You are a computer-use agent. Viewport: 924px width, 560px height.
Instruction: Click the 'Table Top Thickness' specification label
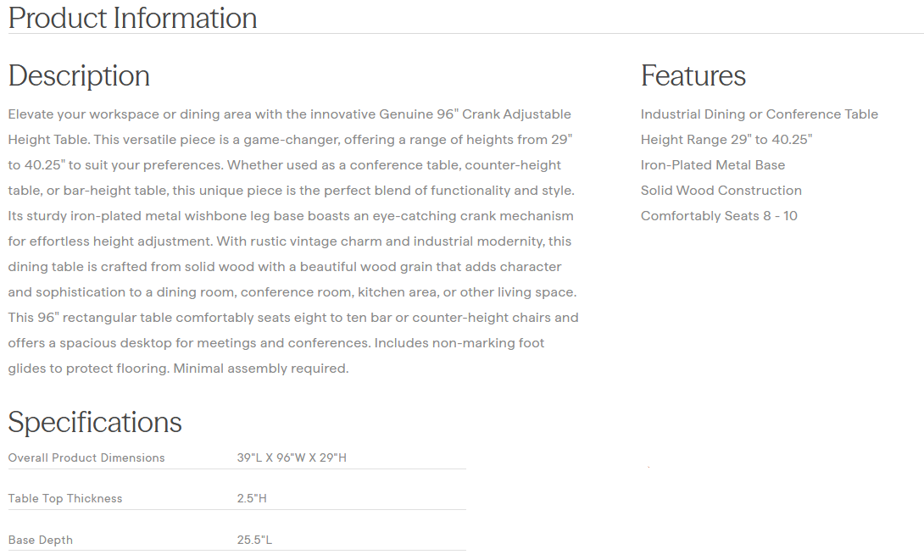tap(65, 498)
